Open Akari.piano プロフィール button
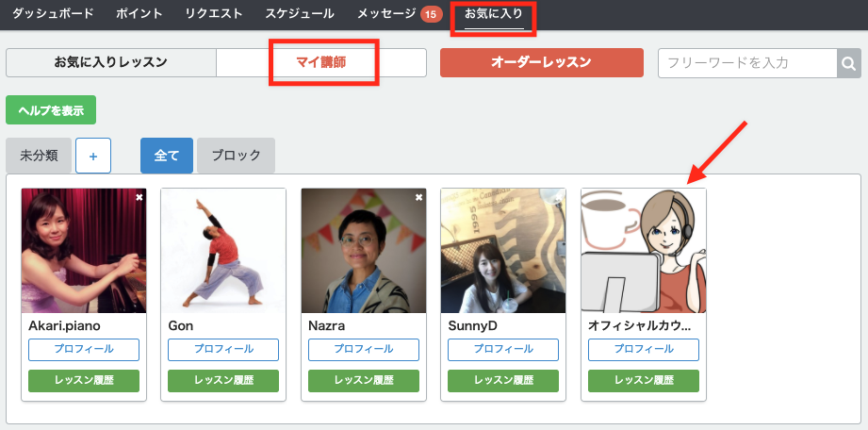868x430 pixels. [84, 350]
